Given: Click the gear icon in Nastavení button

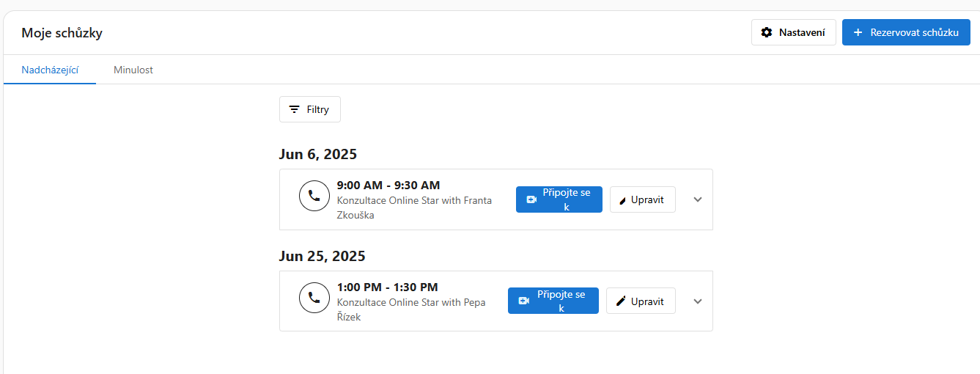Looking at the screenshot, I should pos(767,32).
